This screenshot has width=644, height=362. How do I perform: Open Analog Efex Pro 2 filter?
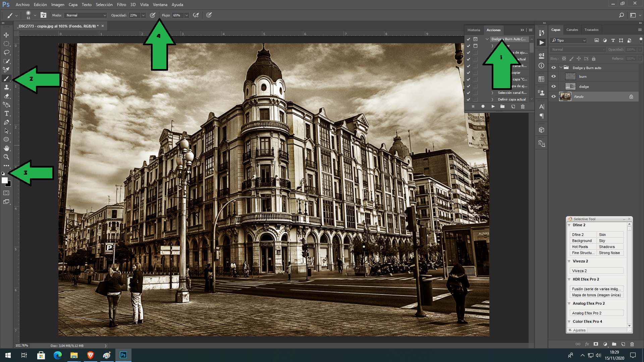click(597, 313)
